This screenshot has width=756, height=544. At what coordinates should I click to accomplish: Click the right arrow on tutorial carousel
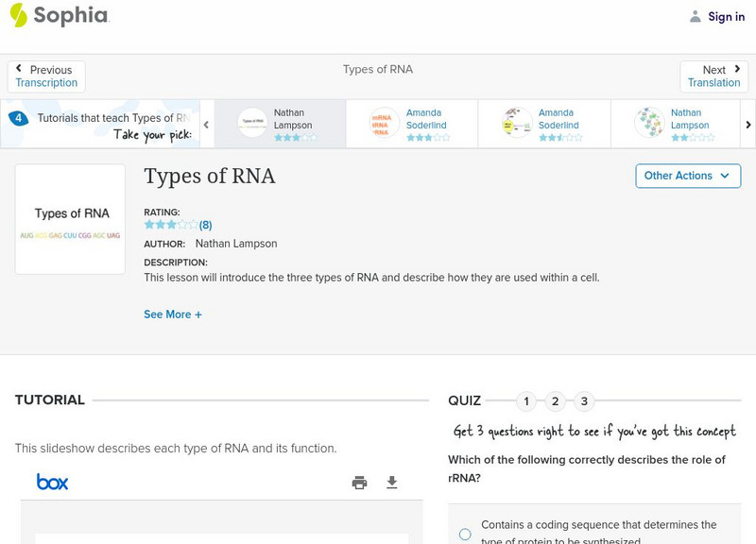(747, 124)
